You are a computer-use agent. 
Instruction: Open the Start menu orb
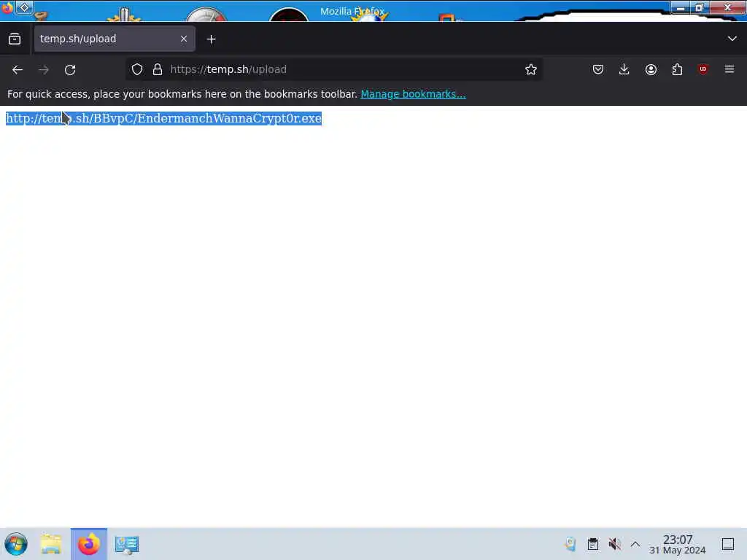point(16,544)
